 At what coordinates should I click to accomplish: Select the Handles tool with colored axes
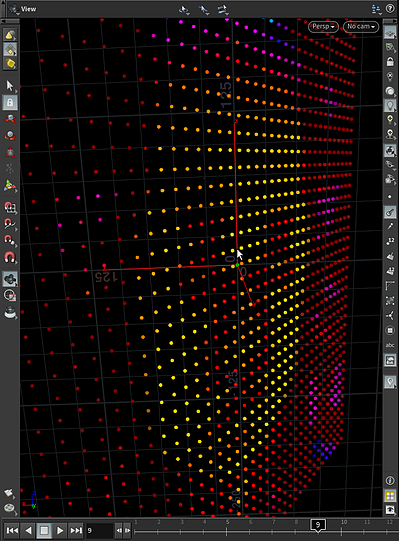[10, 186]
